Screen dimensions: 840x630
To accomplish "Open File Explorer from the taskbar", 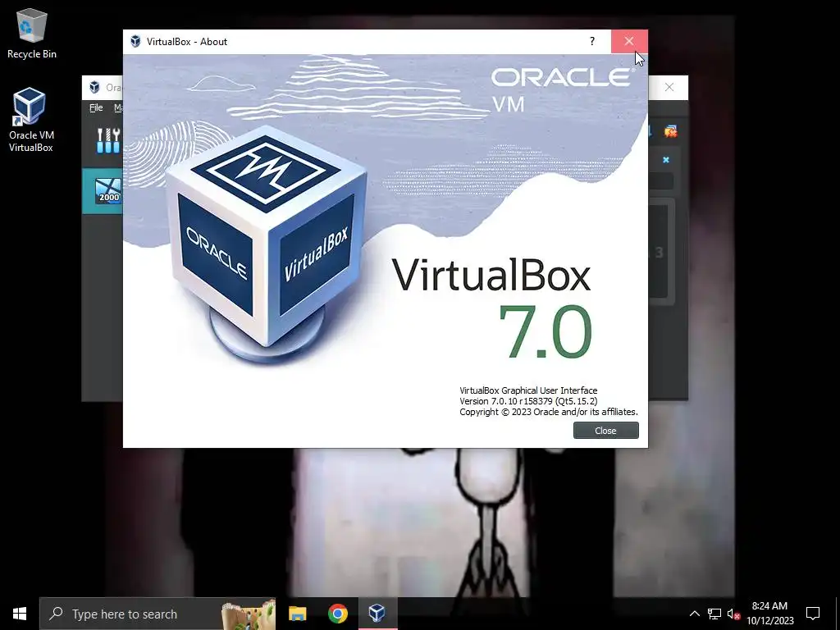I will pyautogui.click(x=297, y=614).
